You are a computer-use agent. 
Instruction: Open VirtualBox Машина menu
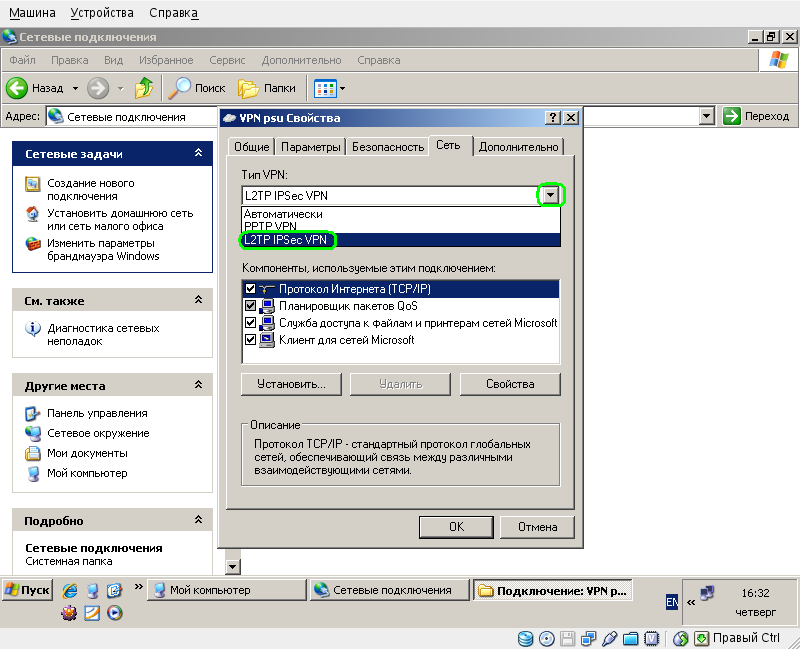(x=32, y=13)
